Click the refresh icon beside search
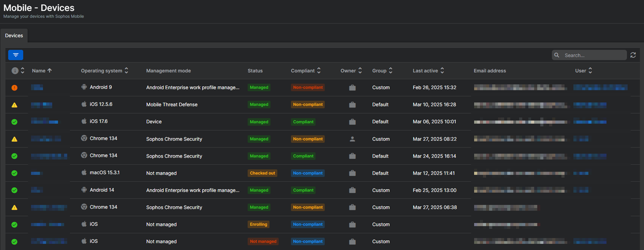The width and height of the screenshot is (644, 250). point(633,55)
